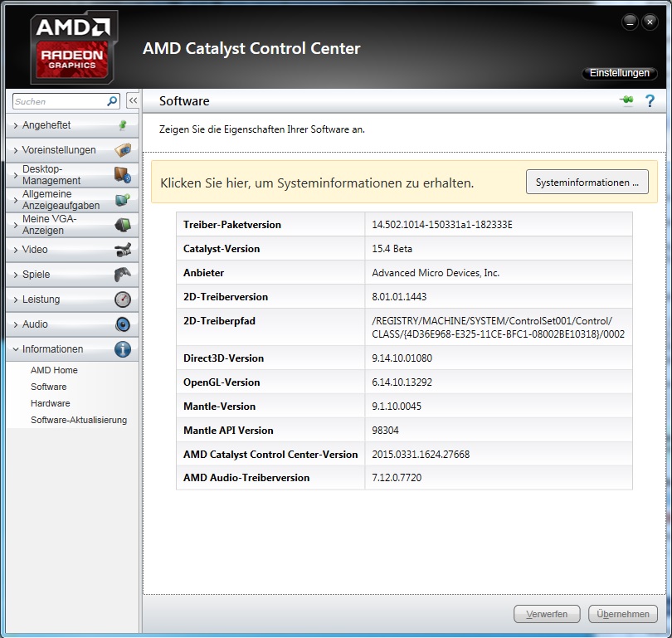Close the Catalyst Control Center window
The width and height of the screenshot is (672, 638).
650,22
